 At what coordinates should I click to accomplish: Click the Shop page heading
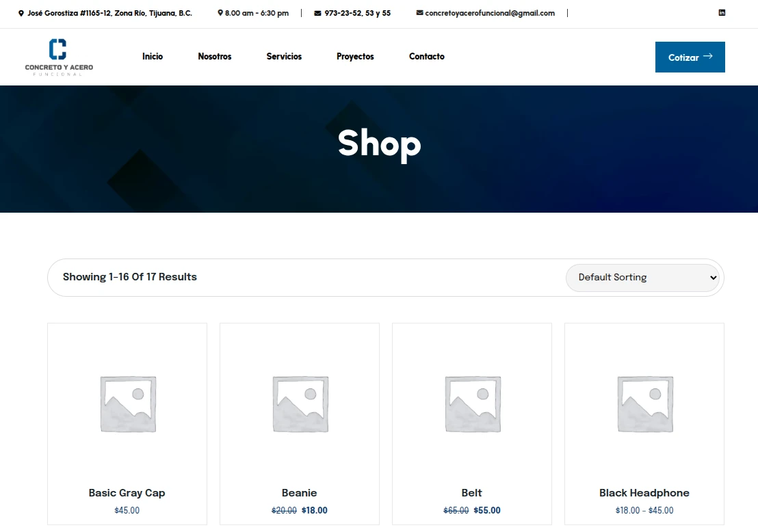[380, 144]
